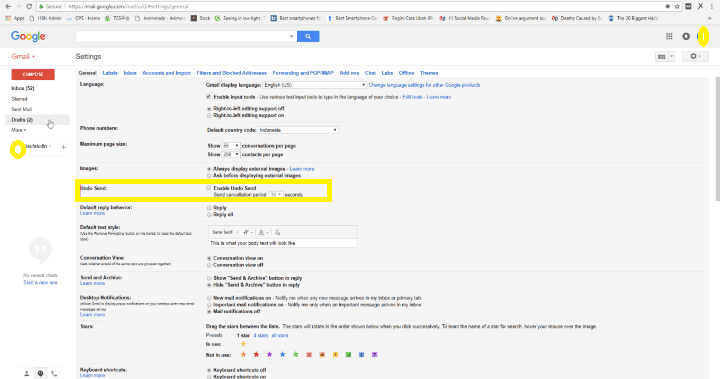Open conversations per page dropdown

point(231,146)
